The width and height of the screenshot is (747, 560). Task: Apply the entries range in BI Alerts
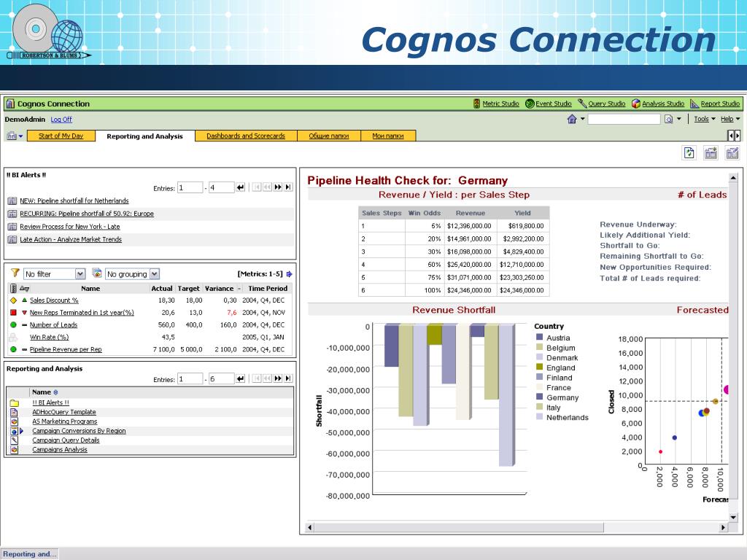tap(241, 187)
